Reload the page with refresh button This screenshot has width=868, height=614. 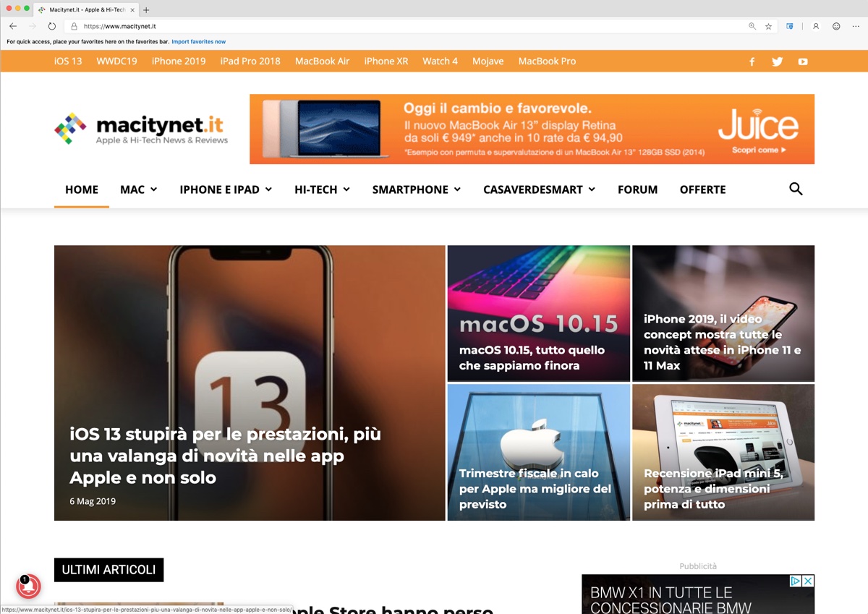pyautogui.click(x=52, y=26)
